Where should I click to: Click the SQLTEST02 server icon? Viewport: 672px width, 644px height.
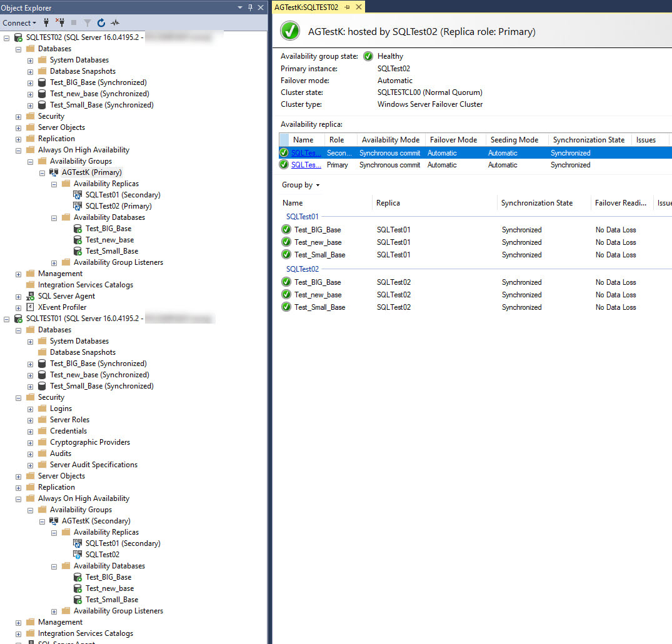point(18,37)
